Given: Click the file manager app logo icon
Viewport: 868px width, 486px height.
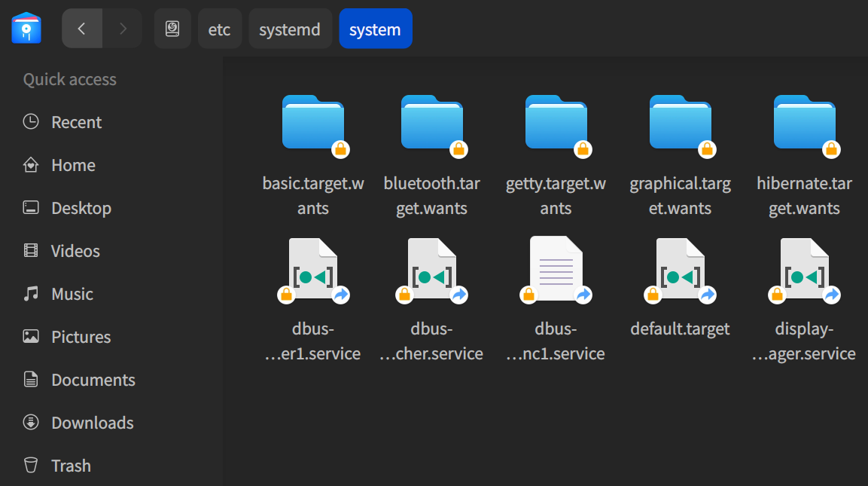Looking at the screenshot, I should click(x=26, y=28).
